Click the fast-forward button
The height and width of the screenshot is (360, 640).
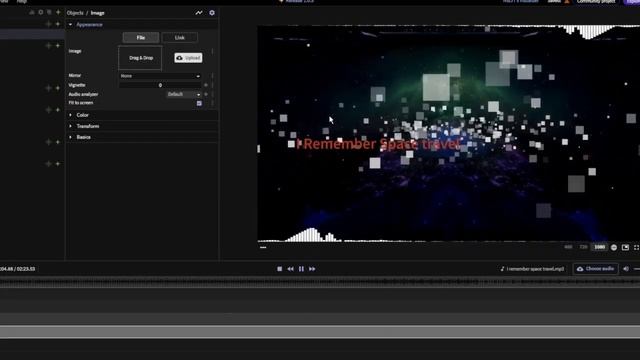[x=312, y=269]
